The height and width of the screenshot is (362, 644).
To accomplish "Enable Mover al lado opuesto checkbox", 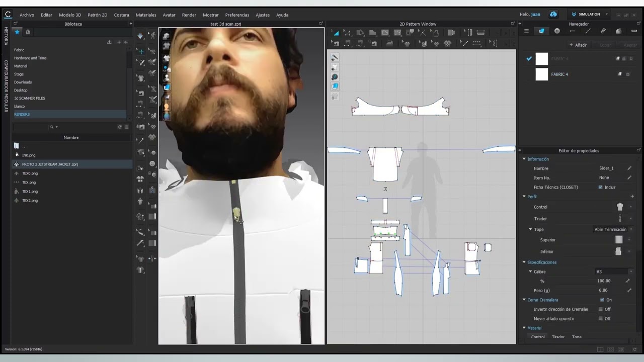I will [600, 319].
